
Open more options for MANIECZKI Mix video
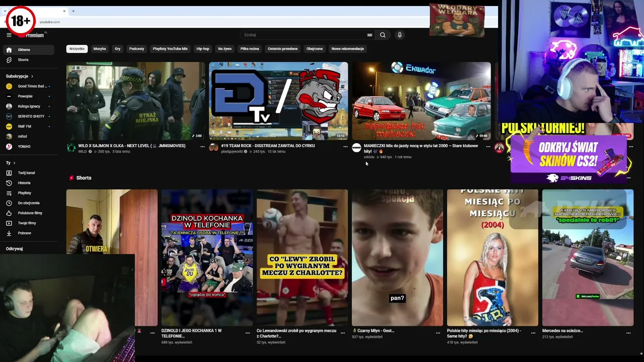click(488, 146)
